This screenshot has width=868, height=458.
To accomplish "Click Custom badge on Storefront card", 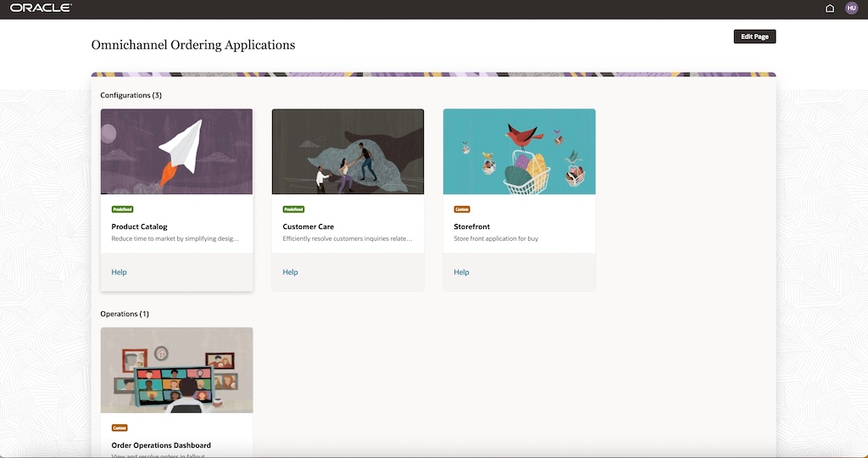I will coord(462,209).
